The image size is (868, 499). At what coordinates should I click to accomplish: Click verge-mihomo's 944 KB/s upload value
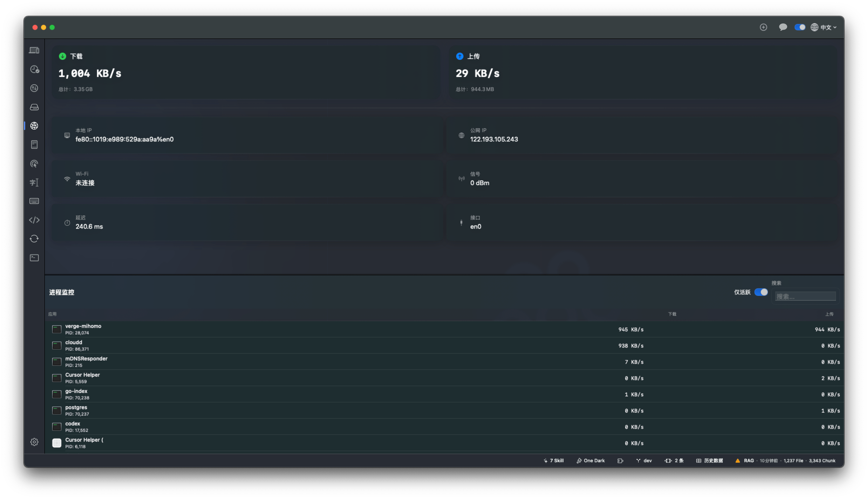827,330
